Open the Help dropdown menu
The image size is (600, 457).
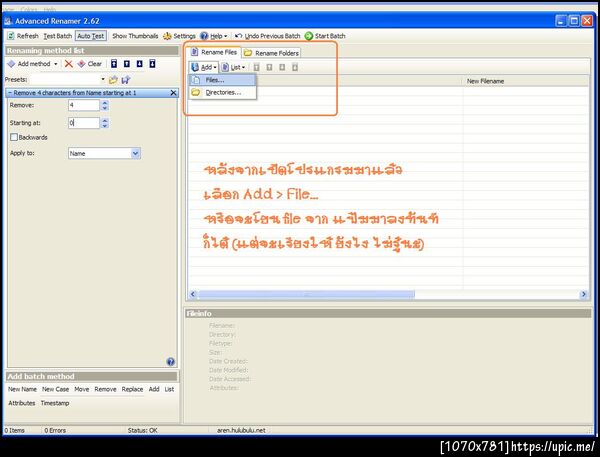214,36
